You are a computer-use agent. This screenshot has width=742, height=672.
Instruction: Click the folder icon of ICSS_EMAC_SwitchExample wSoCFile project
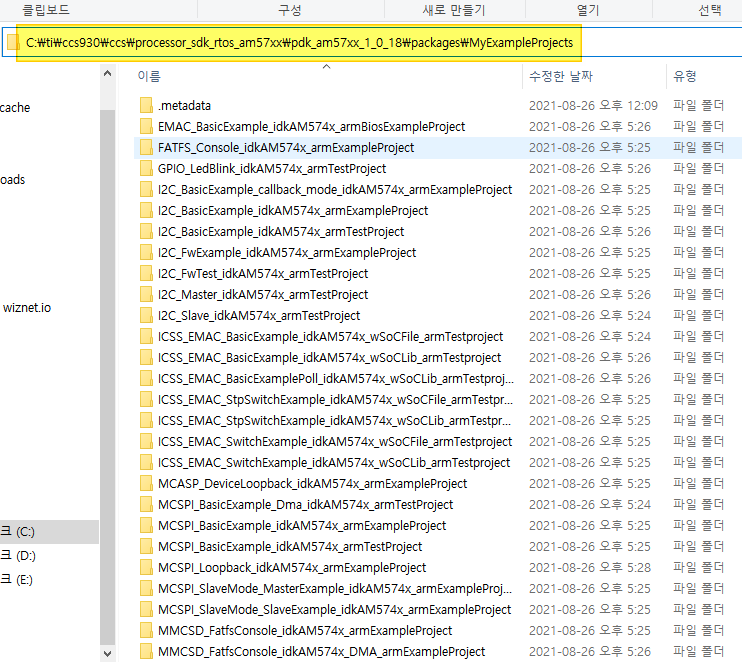146,441
